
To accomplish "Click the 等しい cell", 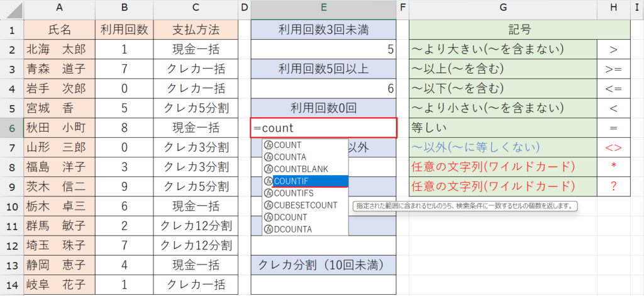I will [503, 128].
